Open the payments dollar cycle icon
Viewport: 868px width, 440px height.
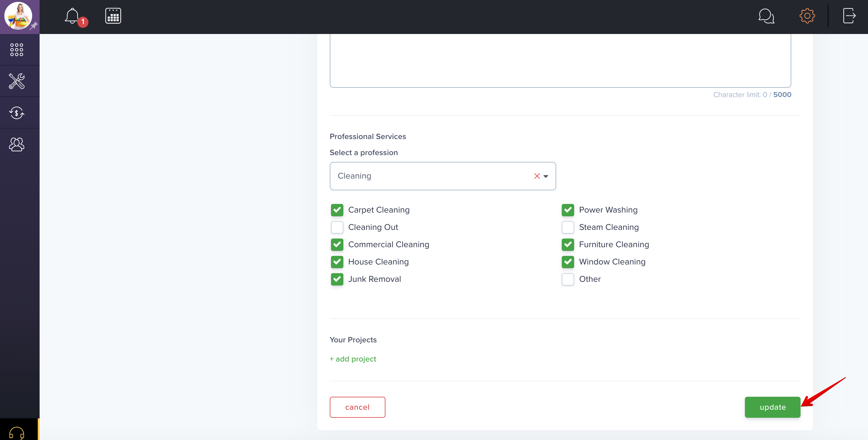[x=16, y=113]
